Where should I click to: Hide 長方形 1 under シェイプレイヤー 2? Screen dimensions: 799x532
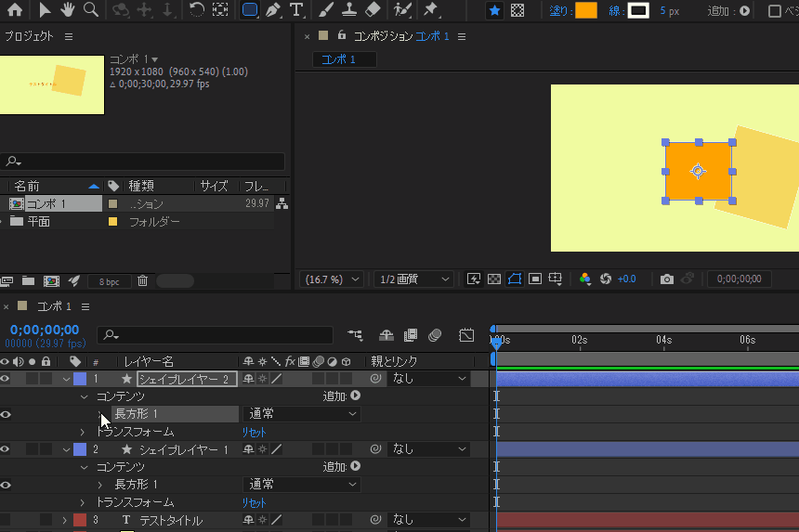pos(5,414)
